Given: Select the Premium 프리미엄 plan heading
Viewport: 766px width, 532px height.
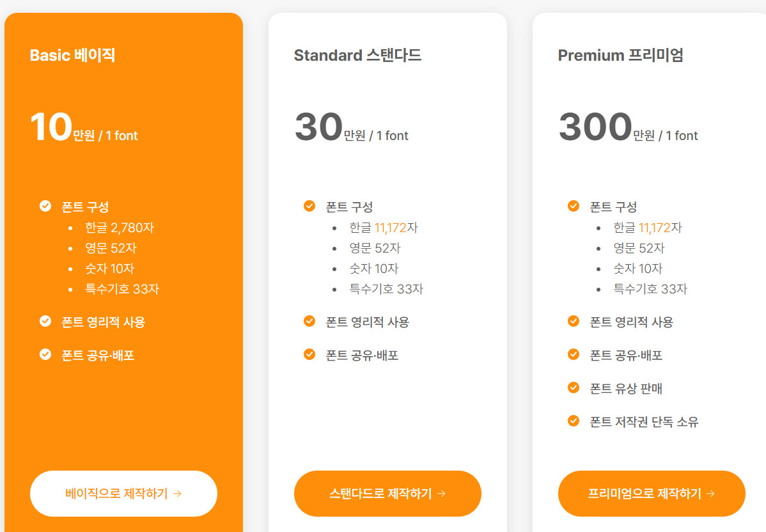Looking at the screenshot, I should [x=620, y=55].
